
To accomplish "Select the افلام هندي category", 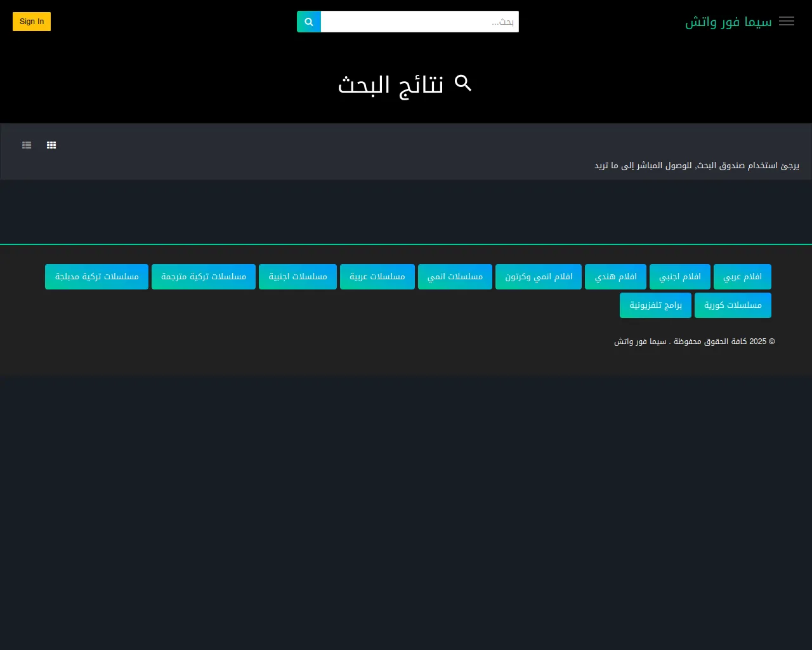I will [x=615, y=277].
